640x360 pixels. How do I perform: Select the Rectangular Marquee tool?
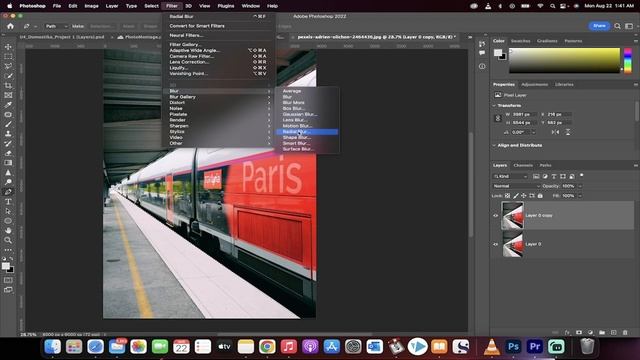(8, 57)
